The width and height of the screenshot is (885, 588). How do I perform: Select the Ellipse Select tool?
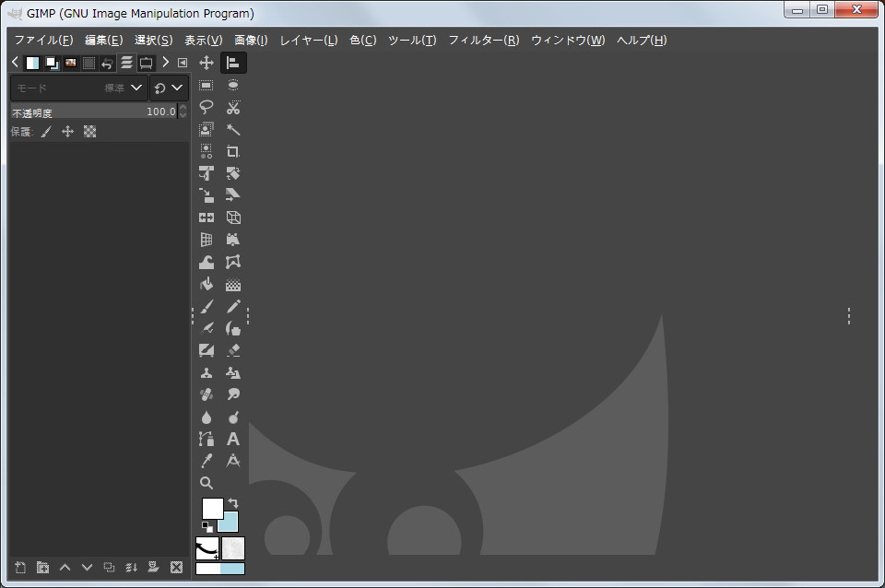pos(233,85)
